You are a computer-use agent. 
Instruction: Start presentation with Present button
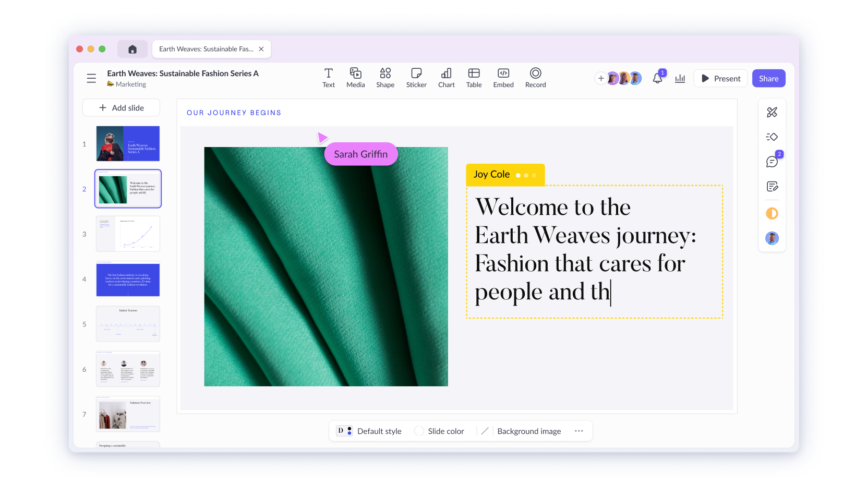click(721, 78)
